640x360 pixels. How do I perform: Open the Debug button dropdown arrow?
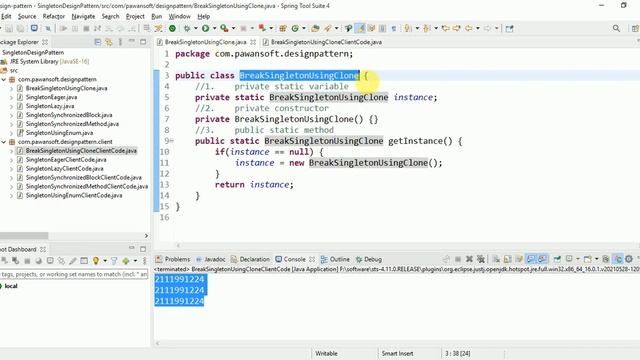pos(196,28)
